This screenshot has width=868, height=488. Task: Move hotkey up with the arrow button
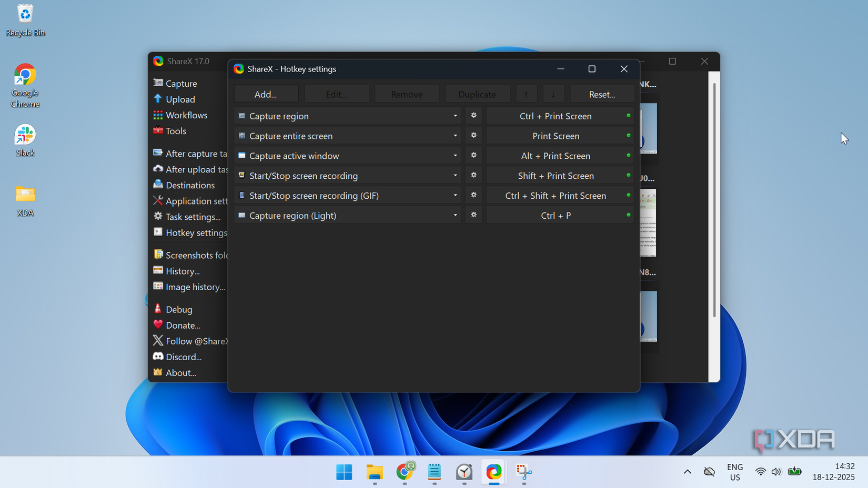pyautogui.click(x=526, y=94)
